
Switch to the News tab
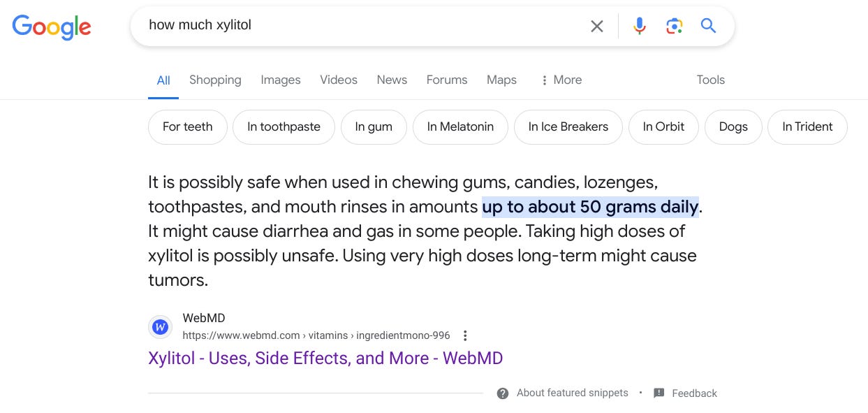pos(392,80)
